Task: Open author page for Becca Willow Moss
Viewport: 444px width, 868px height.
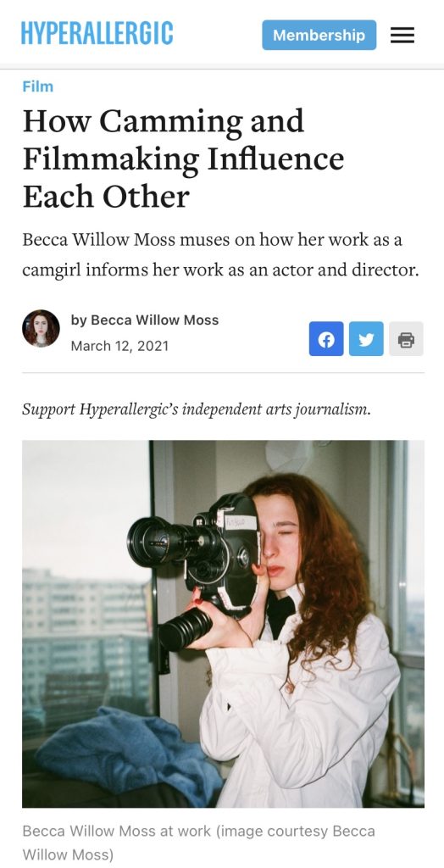Action: point(154,320)
